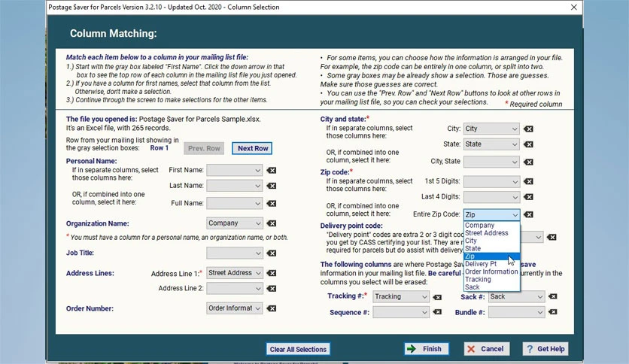Click the Prev. Row button
The height and width of the screenshot is (364, 629).
tap(204, 148)
